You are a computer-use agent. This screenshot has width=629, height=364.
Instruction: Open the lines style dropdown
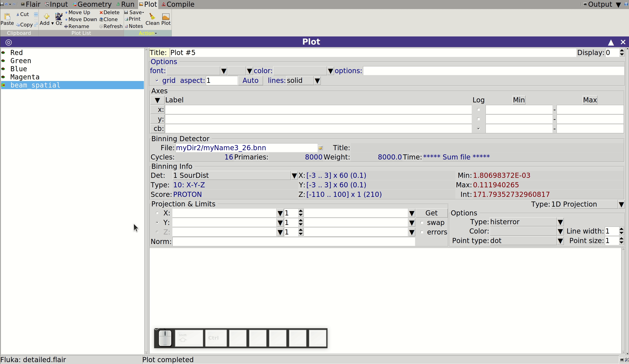pos(317,81)
